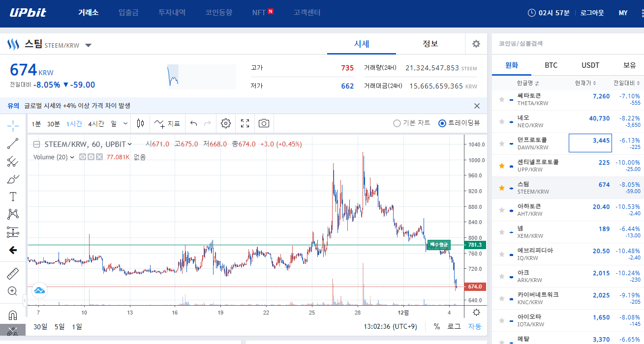
Task: Sort coin list by 현재가
Action: (585, 83)
